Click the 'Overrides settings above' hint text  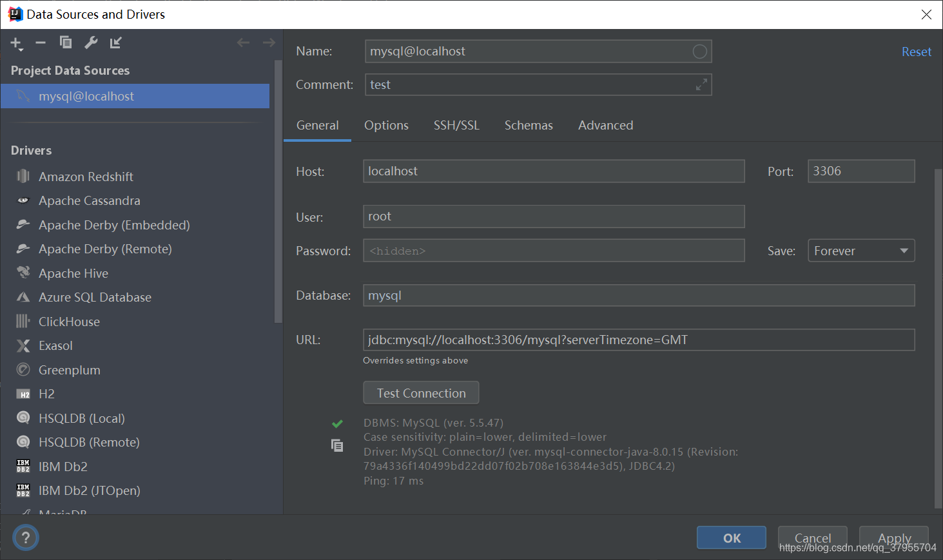pyautogui.click(x=415, y=360)
